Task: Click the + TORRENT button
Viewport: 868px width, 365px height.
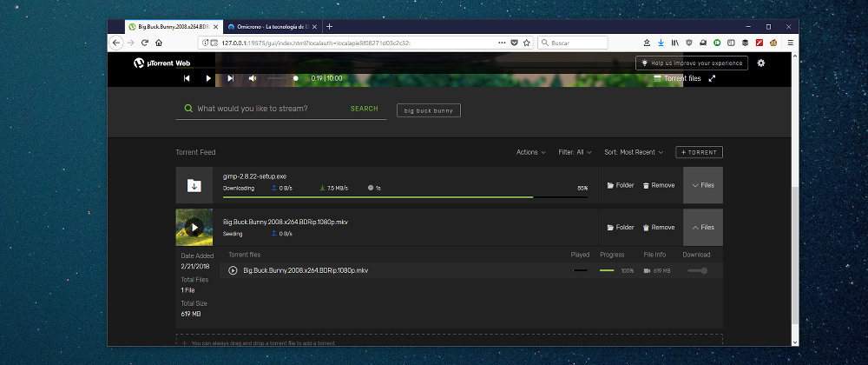Action: [699, 152]
